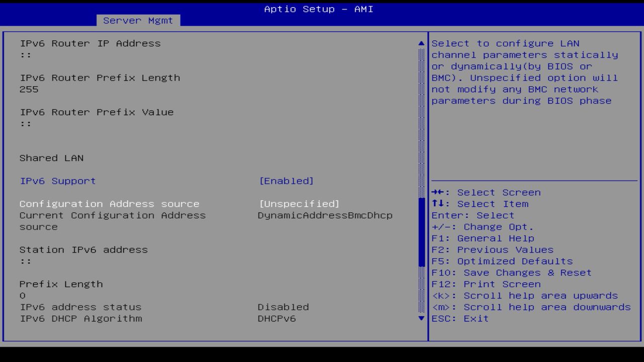This screenshot has height=362, width=644.
Task: Click the Station IPv6 address entry
Action: click(x=84, y=249)
